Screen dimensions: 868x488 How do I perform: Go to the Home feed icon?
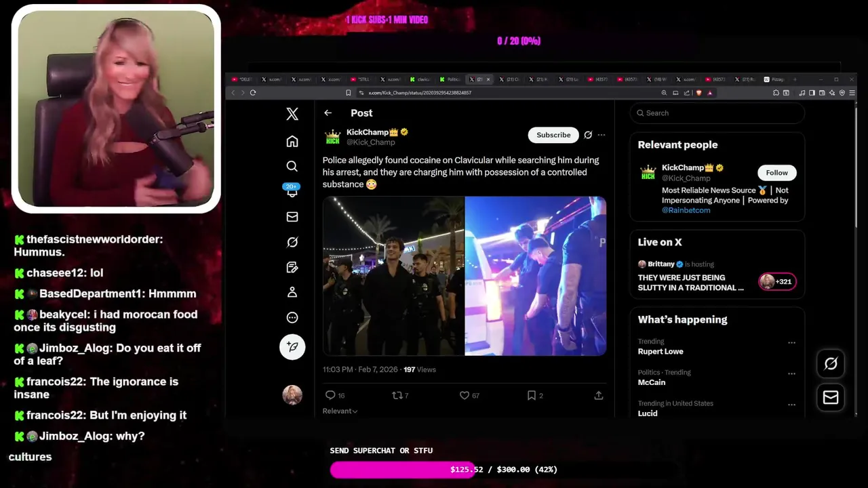[292, 141]
